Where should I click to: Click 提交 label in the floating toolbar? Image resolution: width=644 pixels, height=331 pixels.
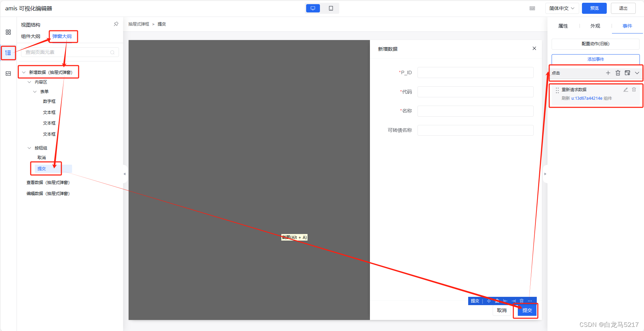[x=475, y=301]
